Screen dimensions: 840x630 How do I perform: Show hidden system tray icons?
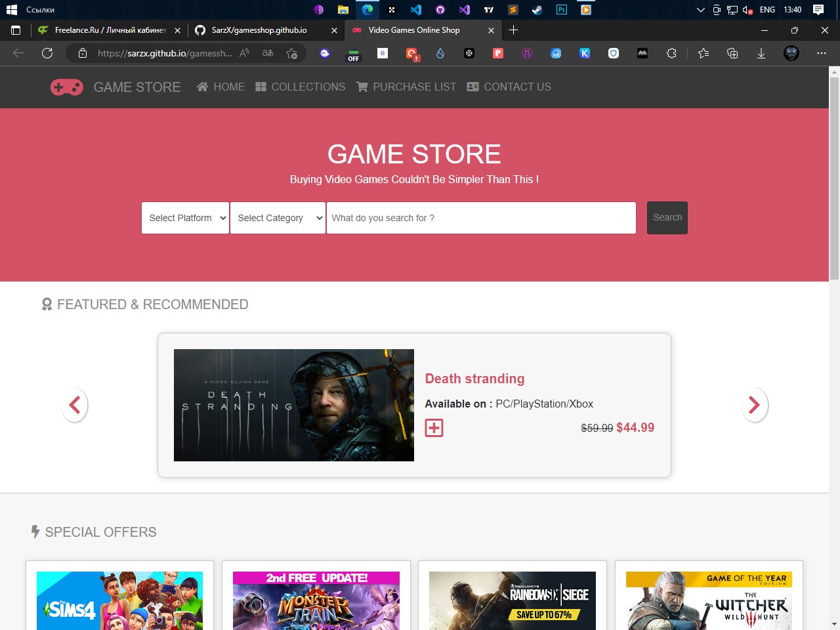point(700,10)
